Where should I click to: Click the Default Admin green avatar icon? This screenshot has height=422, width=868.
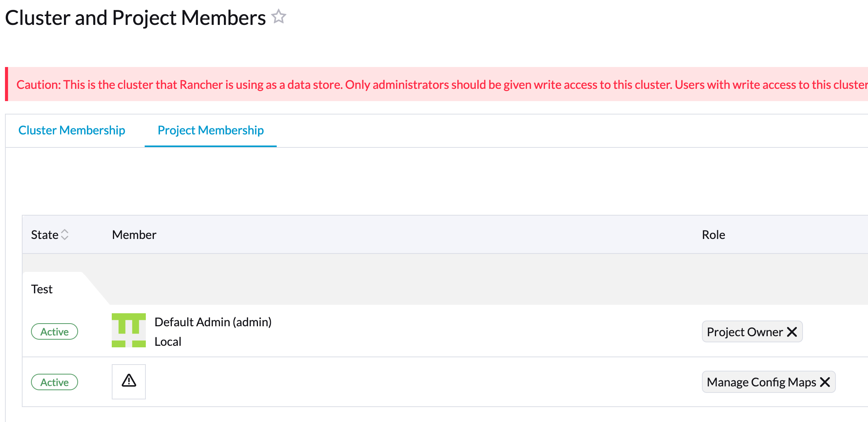[129, 331]
